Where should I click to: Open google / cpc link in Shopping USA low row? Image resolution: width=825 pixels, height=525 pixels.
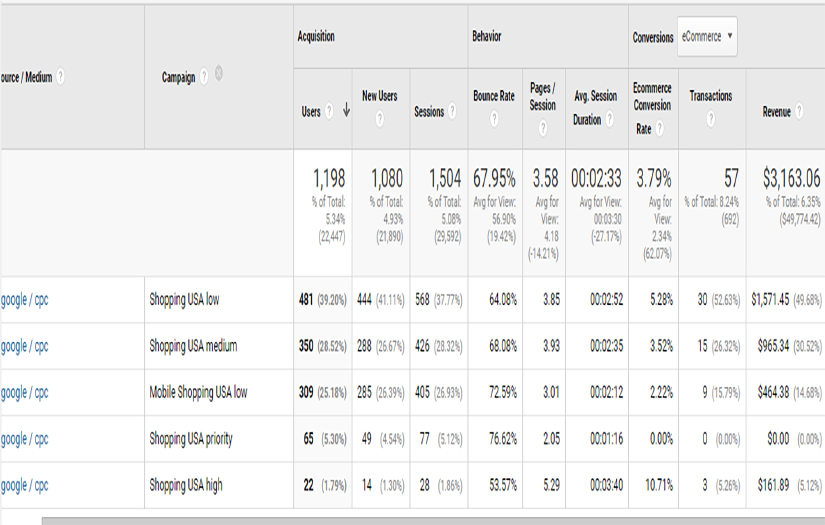click(x=24, y=300)
